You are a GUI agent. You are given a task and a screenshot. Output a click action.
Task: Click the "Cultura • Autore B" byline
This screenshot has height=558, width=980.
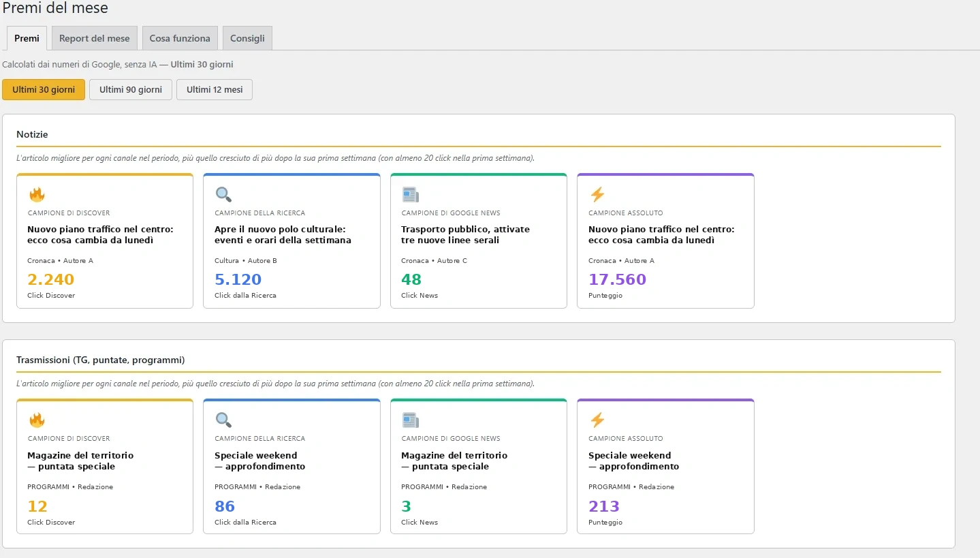[246, 261]
